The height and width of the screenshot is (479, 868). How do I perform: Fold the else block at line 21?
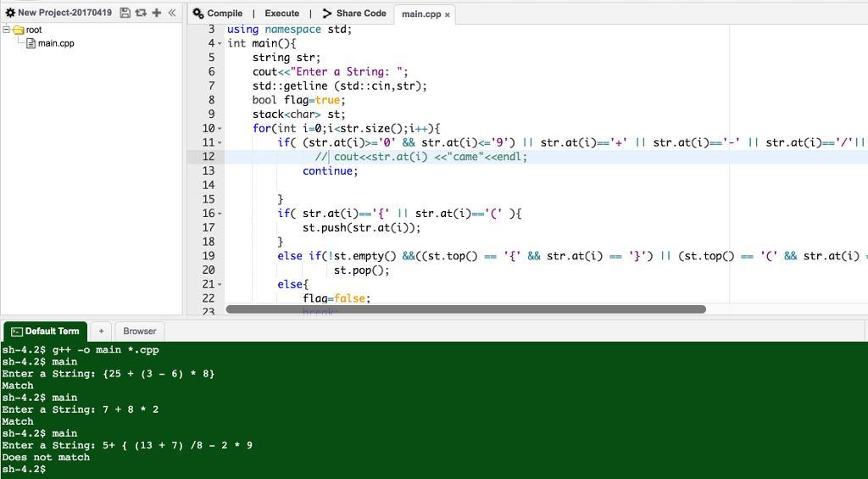[220, 285]
